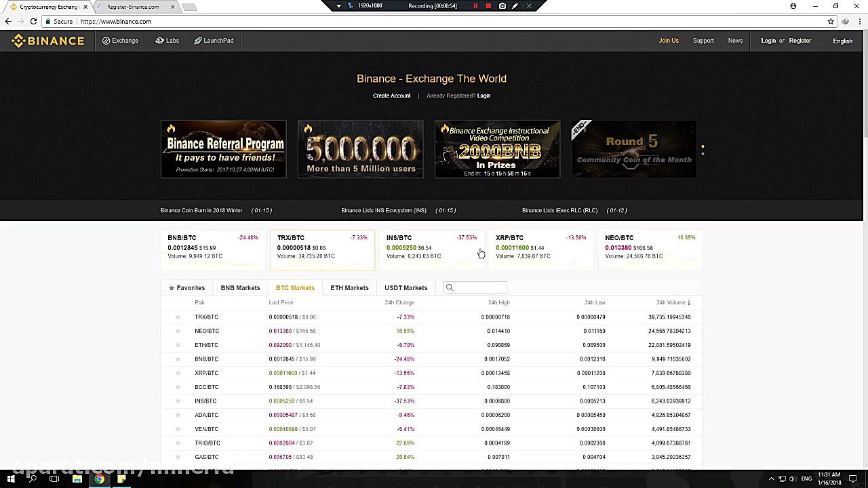This screenshot has width=868, height=488.
Task: Switch to the BNB Markets tab
Action: [x=240, y=288]
